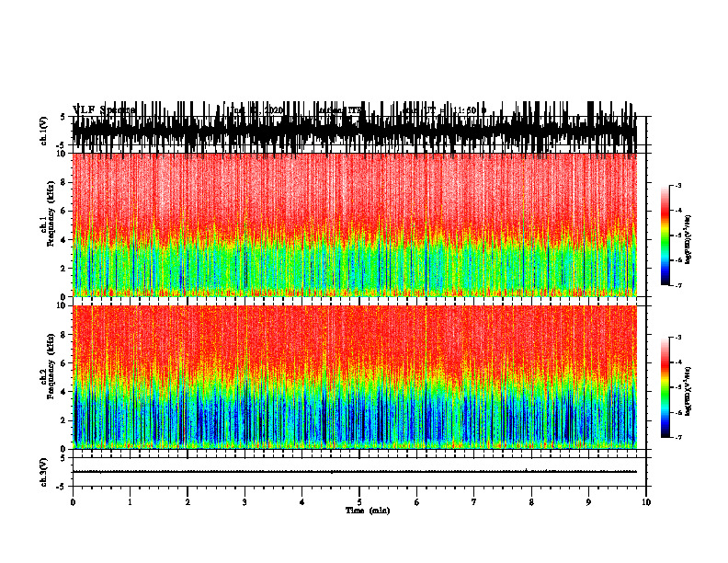The image size is (728, 563).
Task: Click time axis tick label '1'
Action: 130,502
